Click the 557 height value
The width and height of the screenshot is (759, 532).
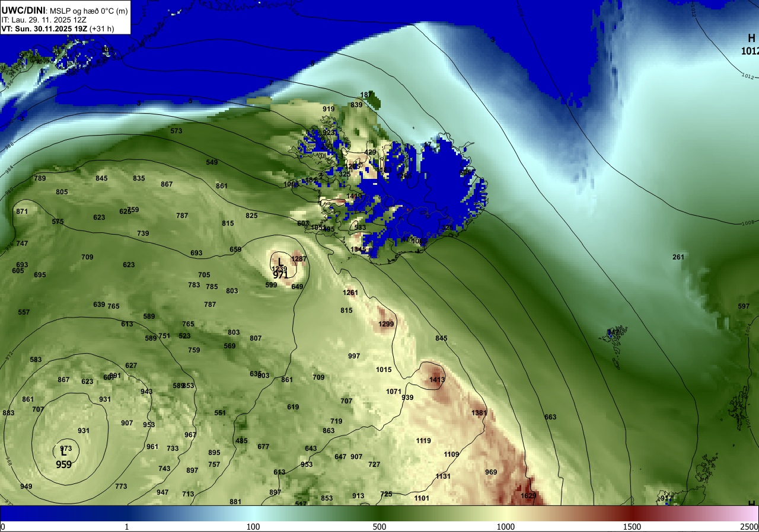click(24, 312)
